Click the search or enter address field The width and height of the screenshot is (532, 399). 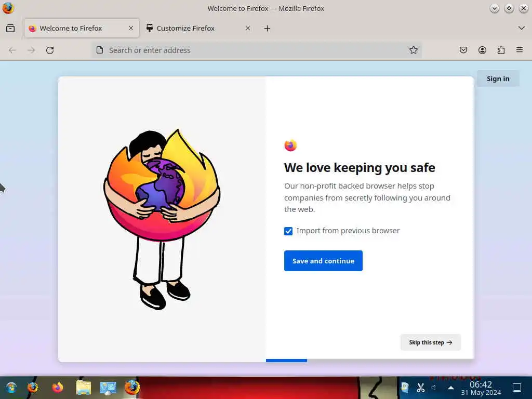point(256,50)
